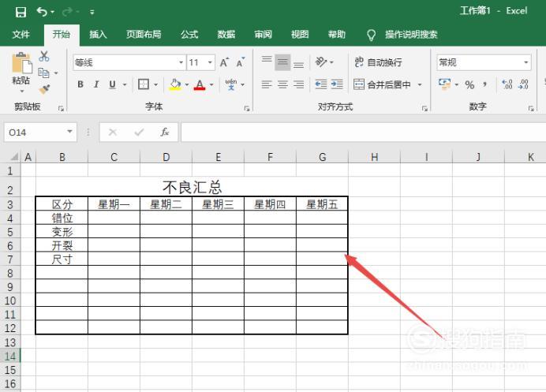
Task: Apply the red font color
Action: (200, 84)
